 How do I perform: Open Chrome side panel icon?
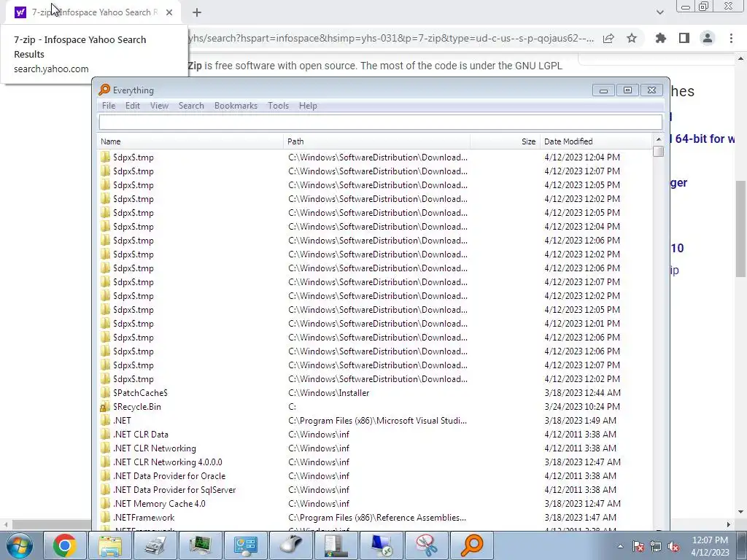pos(684,38)
